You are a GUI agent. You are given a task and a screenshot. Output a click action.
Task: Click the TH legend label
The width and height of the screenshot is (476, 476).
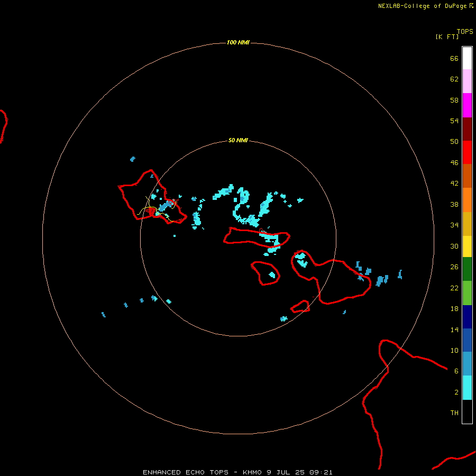[454, 413]
